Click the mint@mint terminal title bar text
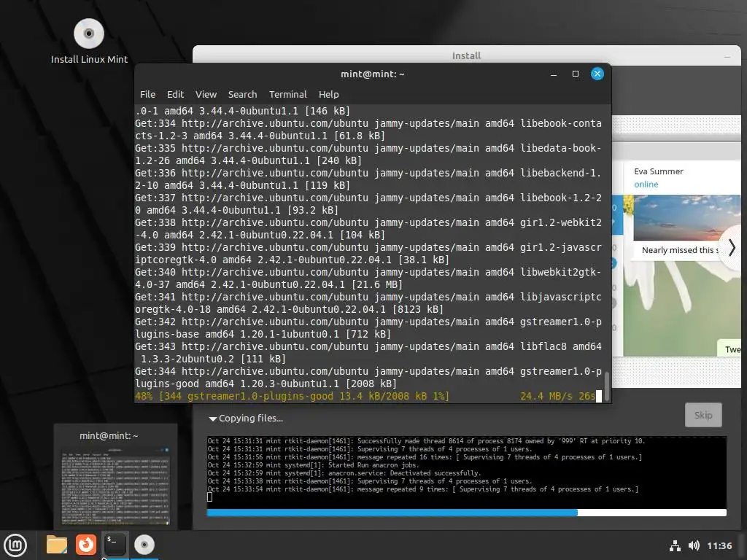This screenshot has width=747, height=560. (373, 74)
